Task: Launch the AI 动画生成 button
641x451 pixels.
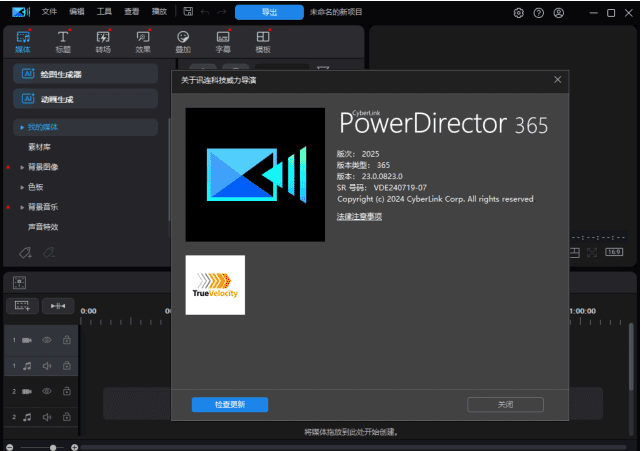Action: [x=85, y=99]
